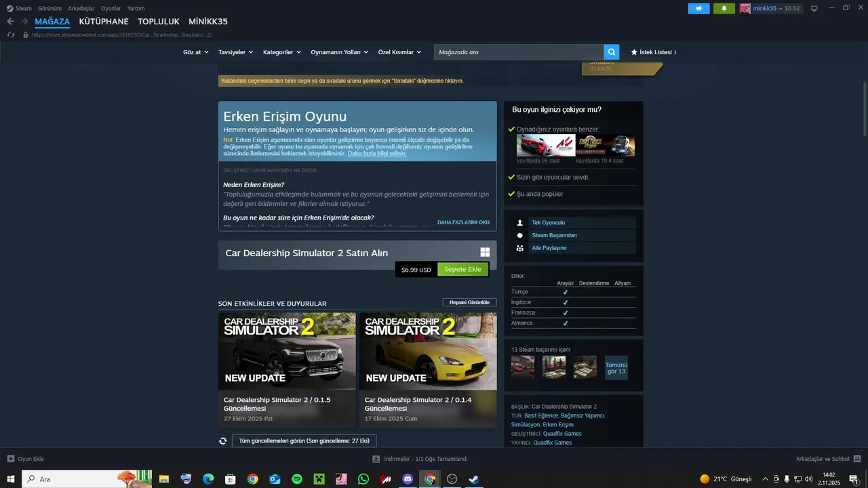Switch to the MİNİKK35 tab

[208, 22]
